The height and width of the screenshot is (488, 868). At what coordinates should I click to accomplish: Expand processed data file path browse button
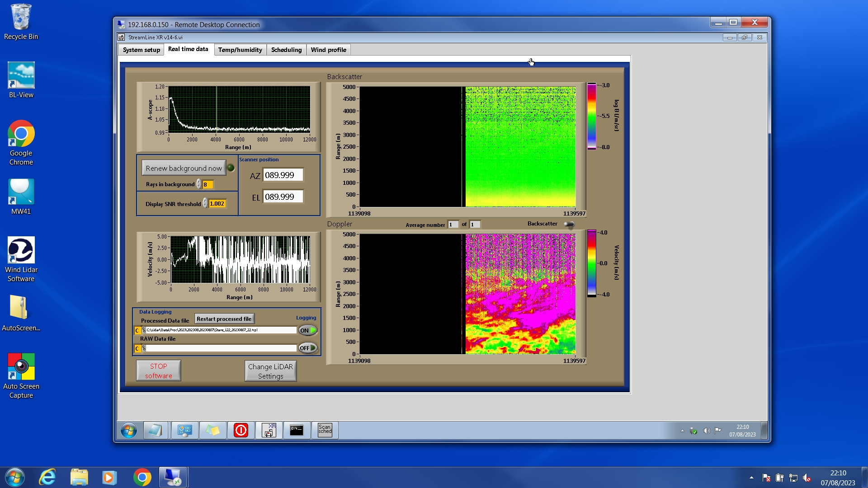[144, 330]
